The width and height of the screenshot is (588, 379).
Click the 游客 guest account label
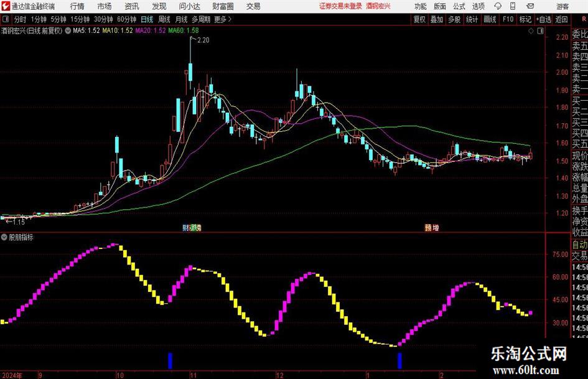(x=562, y=6)
